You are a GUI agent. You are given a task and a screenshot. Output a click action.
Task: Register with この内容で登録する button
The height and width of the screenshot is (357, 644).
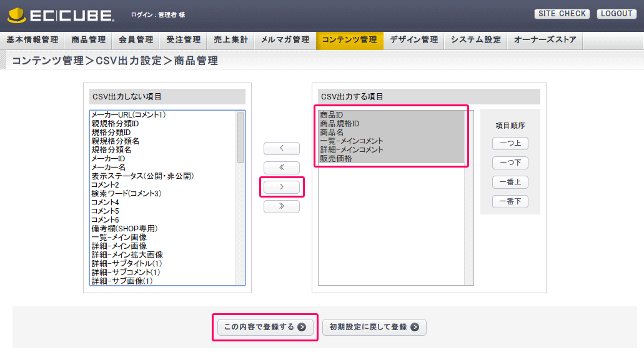265,327
